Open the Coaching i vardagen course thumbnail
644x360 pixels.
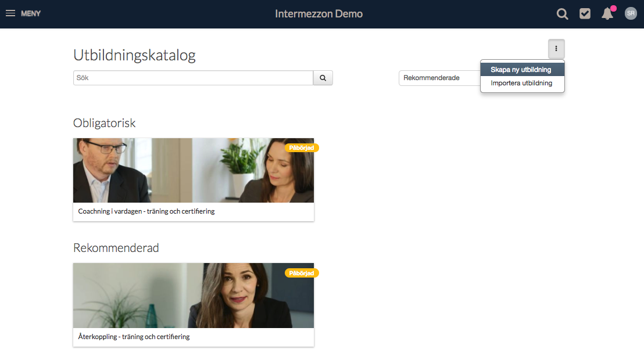194,170
